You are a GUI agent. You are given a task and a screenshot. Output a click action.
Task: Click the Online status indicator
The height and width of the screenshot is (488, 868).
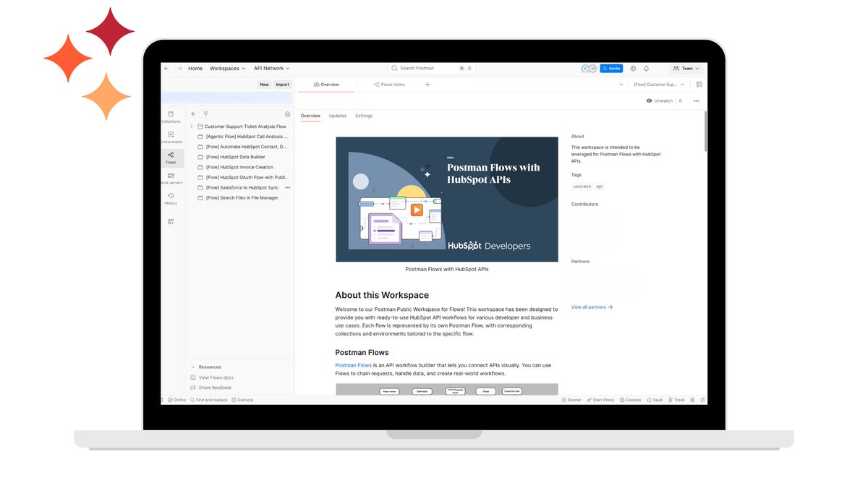coord(176,400)
